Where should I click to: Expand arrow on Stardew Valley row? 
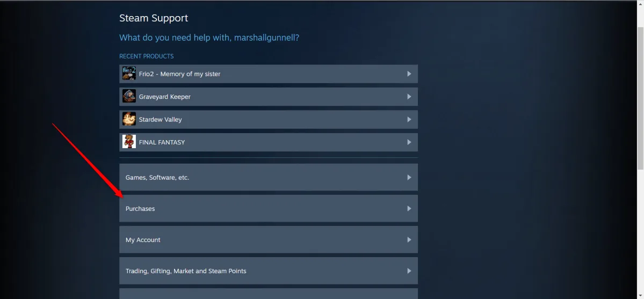(x=409, y=120)
